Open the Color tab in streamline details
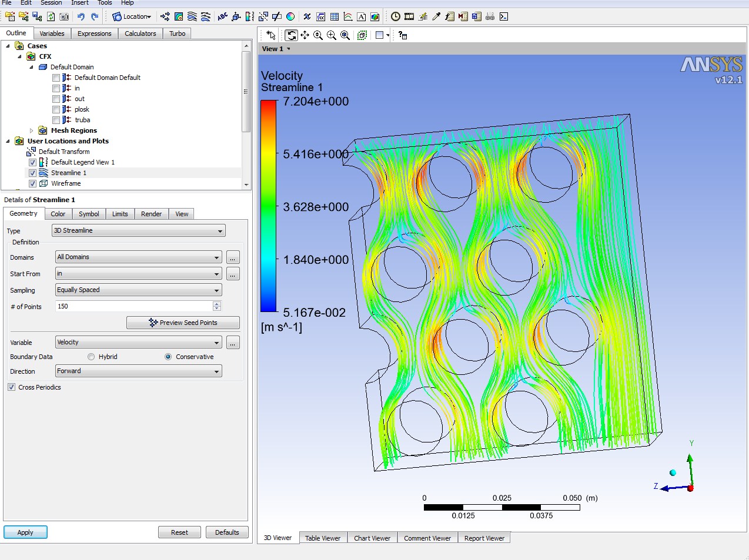The width and height of the screenshot is (749, 560). (x=58, y=214)
